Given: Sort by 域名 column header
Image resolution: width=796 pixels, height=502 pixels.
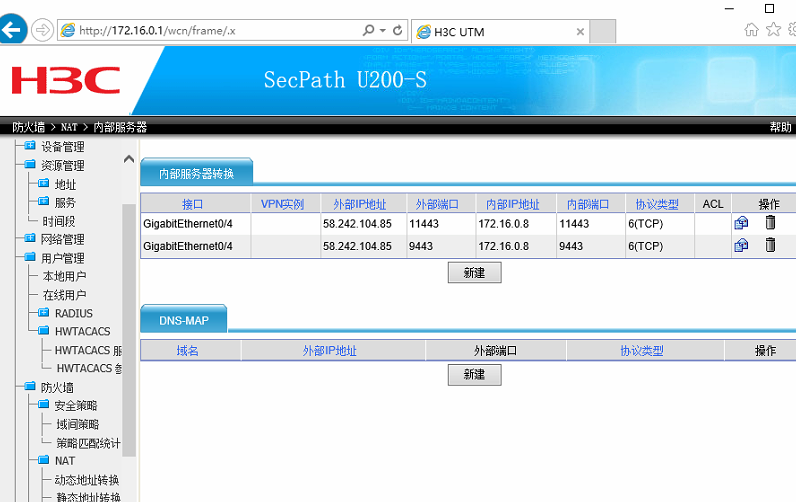Looking at the screenshot, I should pyautogui.click(x=187, y=350).
